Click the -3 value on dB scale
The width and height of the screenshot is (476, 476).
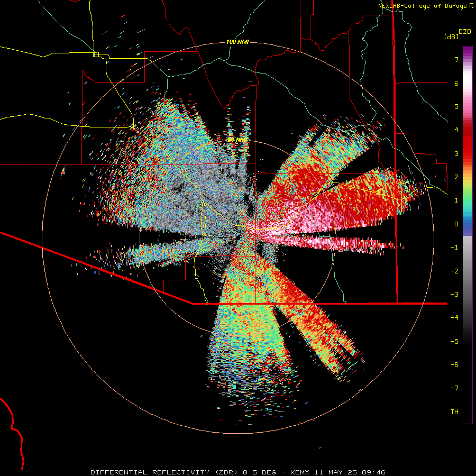coord(454,295)
